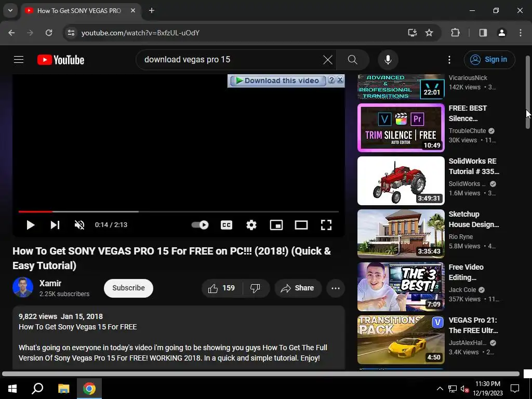The image size is (532, 399).
Task: Bookmark this page with the star icon
Action: [x=429, y=33]
